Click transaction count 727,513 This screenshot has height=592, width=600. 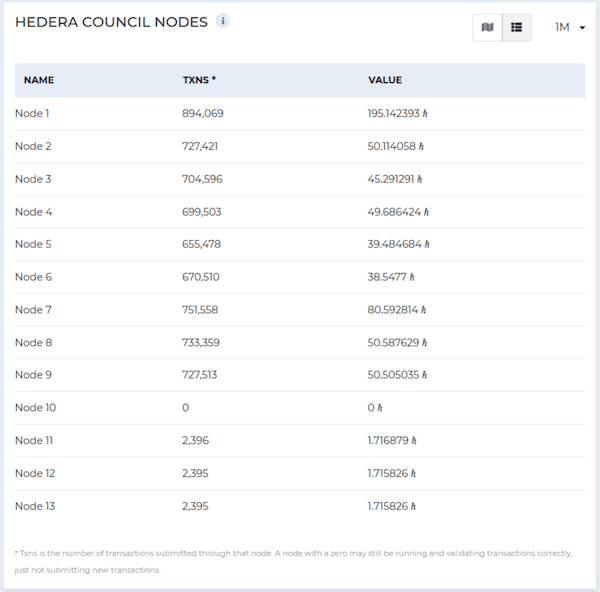tap(200, 375)
